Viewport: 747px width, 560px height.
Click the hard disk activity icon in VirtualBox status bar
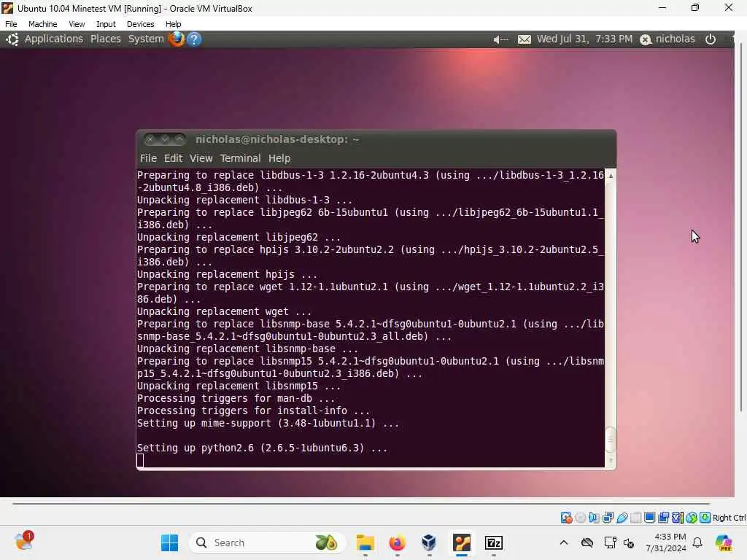pos(566,518)
